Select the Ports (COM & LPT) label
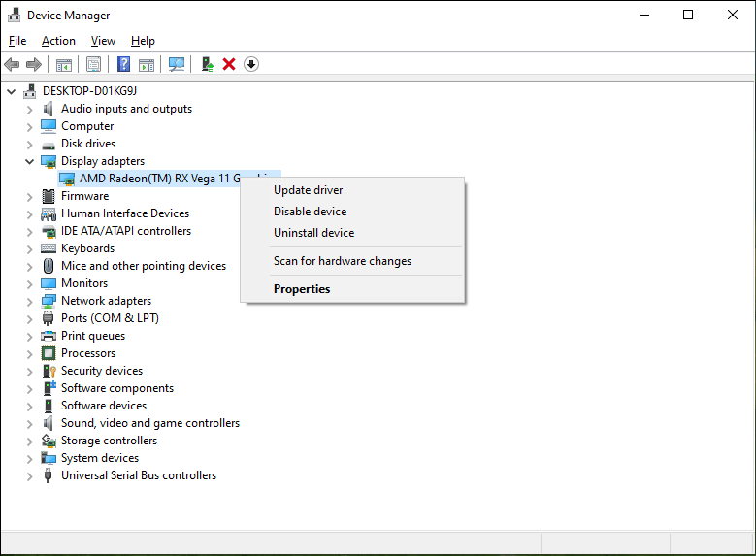The height and width of the screenshot is (556, 756). 110,318
